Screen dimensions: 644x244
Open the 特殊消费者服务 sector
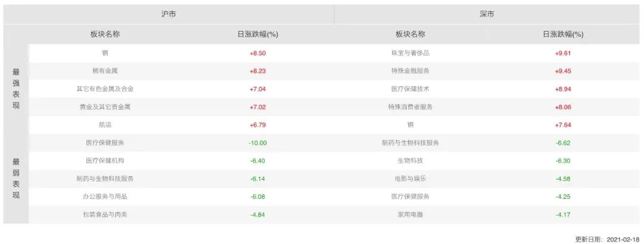coord(410,107)
